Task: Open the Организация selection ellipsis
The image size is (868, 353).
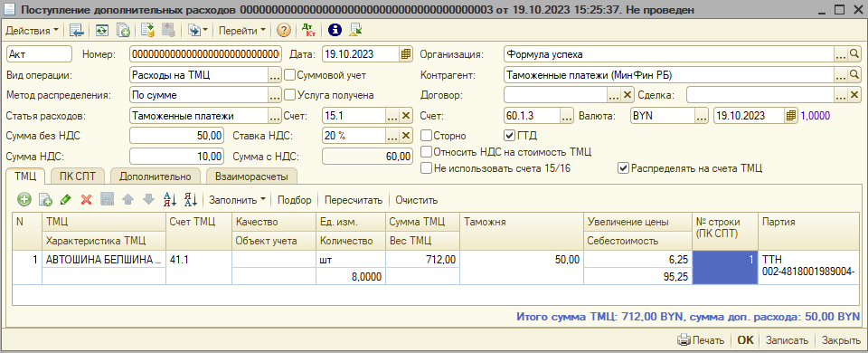Action: coord(841,53)
